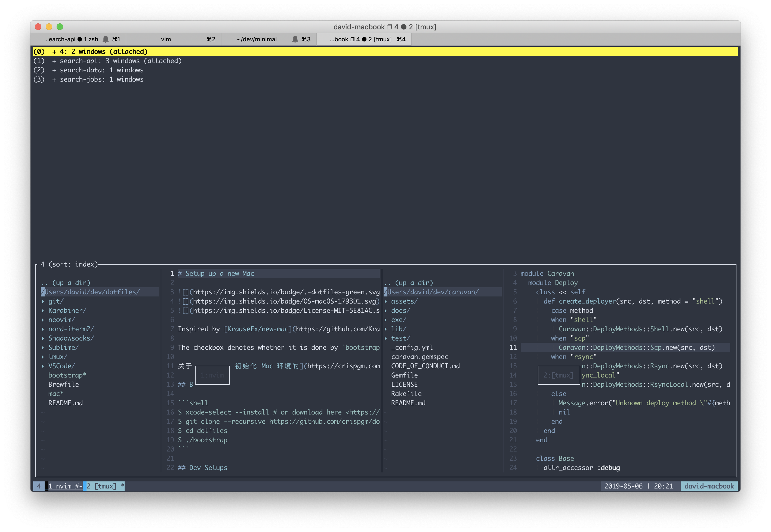This screenshot has width=771, height=532.
Task: Open CODE_OF_CONDUCT.md file
Action: [x=425, y=366]
